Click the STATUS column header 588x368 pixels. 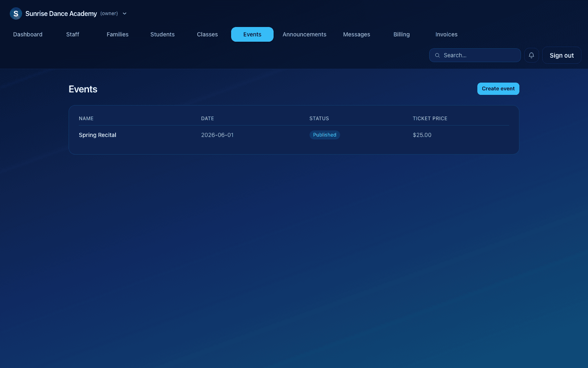[319, 119]
